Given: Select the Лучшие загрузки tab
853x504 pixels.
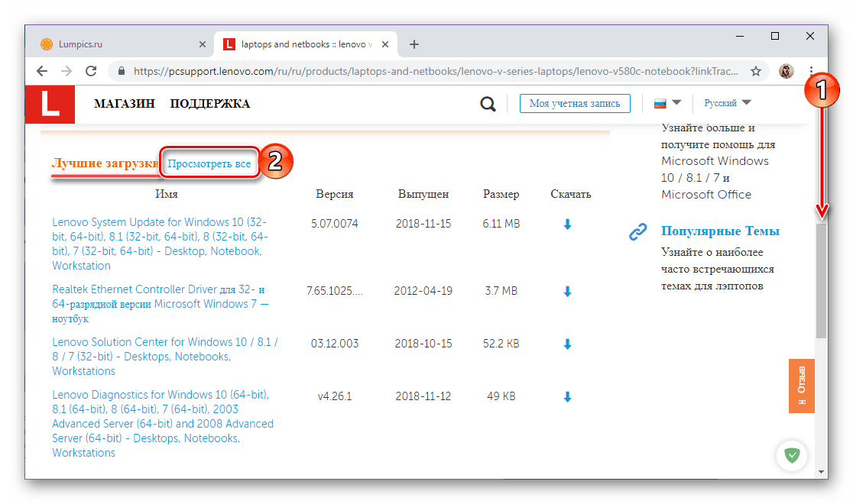Looking at the screenshot, I should [x=105, y=163].
